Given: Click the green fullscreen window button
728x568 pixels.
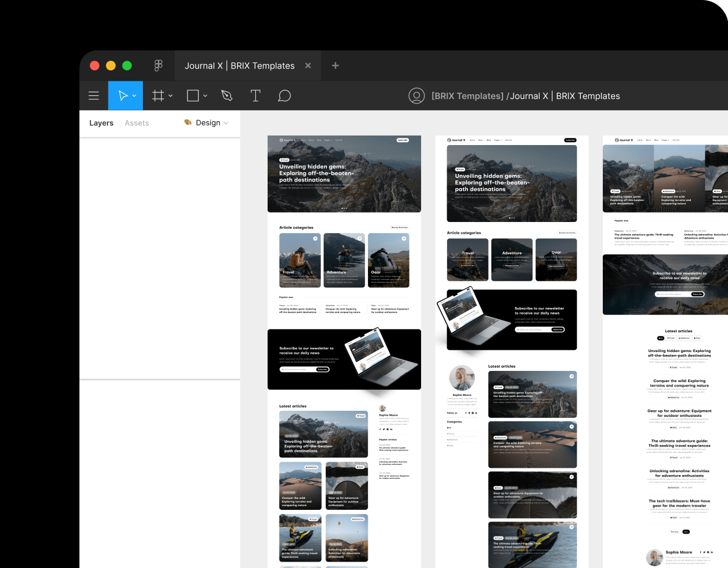Looking at the screenshot, I should pos(127,65).
